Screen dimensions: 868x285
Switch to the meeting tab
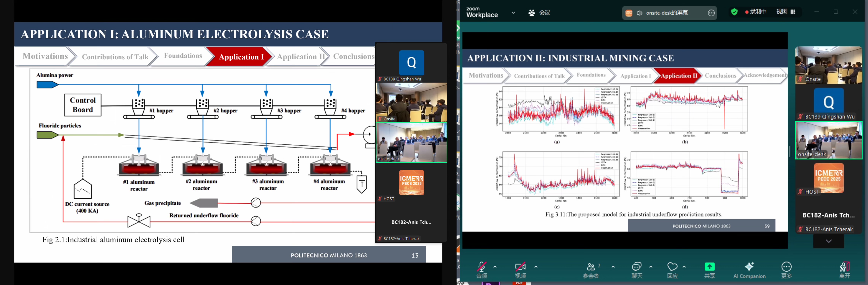(x=539, y=13)
